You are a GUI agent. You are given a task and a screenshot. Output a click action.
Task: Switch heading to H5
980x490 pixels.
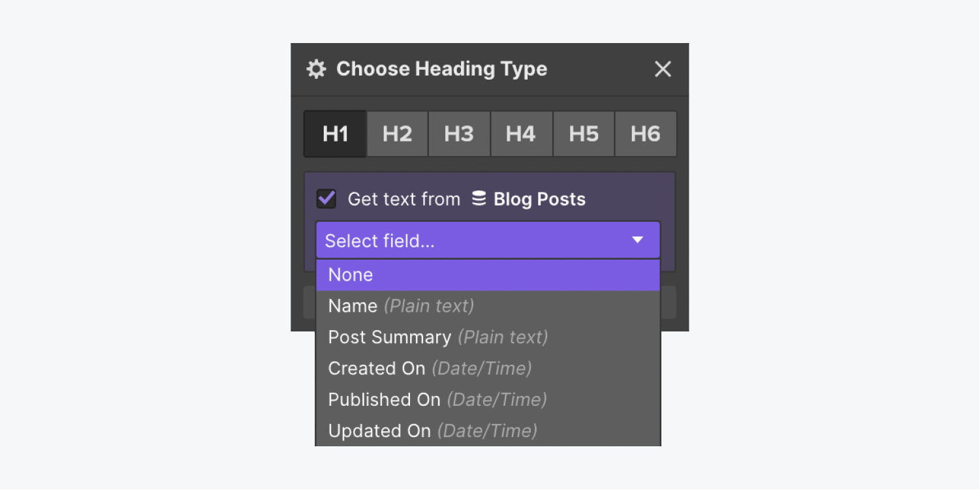583,134
